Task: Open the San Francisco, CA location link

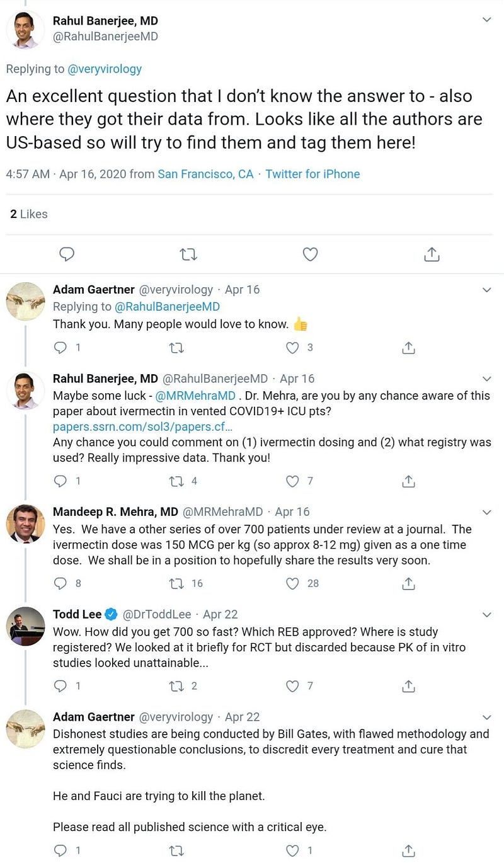Action: pyautogui.click(x=205, y=174)
